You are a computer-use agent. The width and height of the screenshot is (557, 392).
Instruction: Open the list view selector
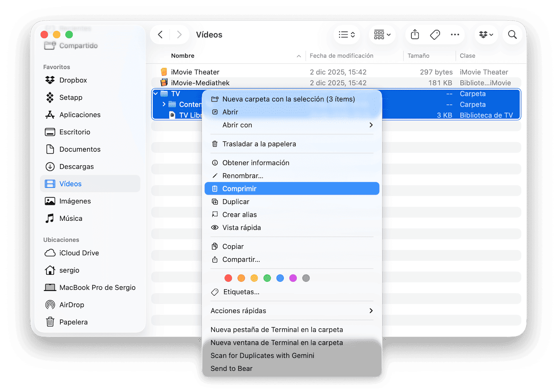pos(346,35)
